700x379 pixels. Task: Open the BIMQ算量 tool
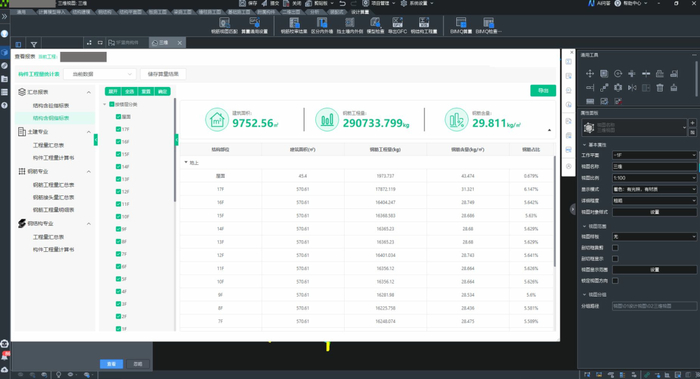pyautogui.click(x=461, y=25)
